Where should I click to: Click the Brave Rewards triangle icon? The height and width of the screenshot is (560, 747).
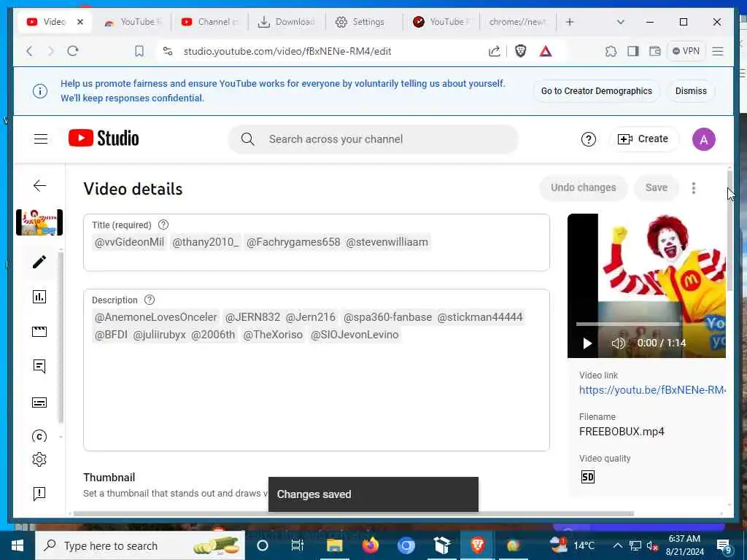pos(546,51)
